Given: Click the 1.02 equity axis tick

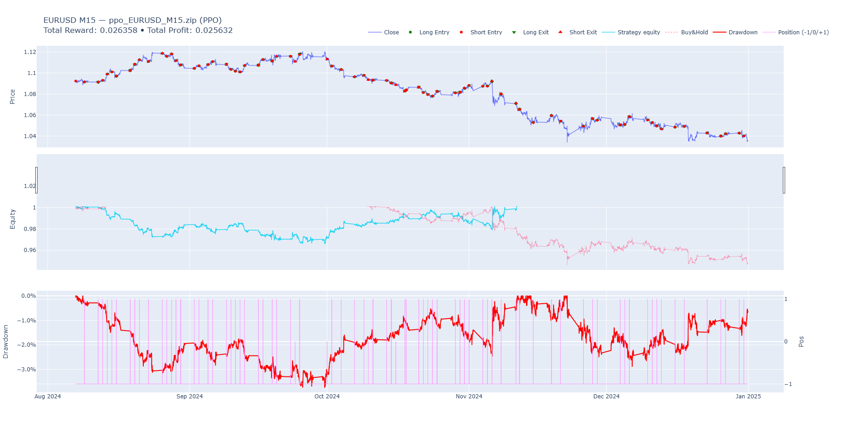Looking at the screenshot, I should pos(30,186).
